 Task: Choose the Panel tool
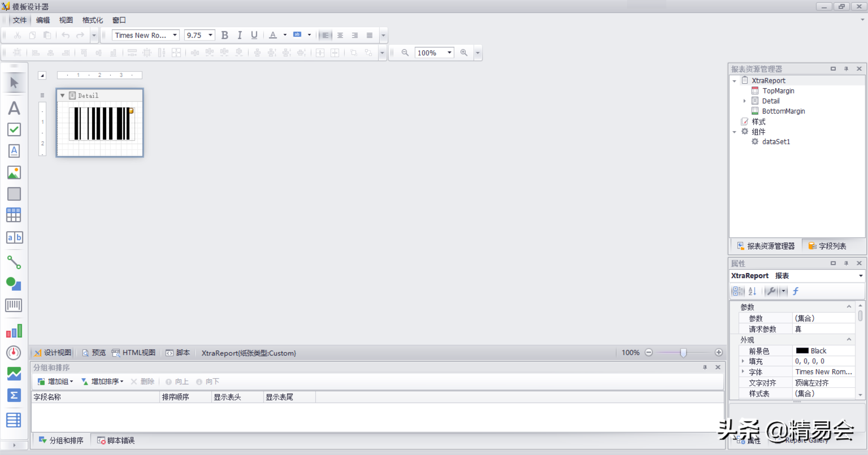click(14, 194)
